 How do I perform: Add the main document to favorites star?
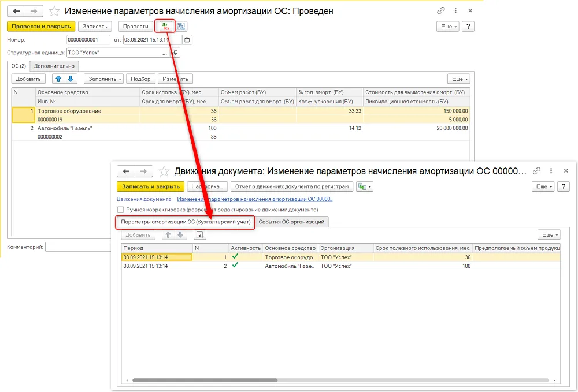pos(54,11)
